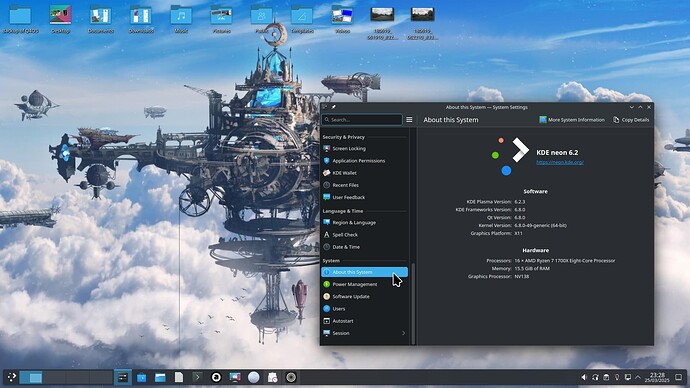
Task: Click the blank document taskbar icon
Action: point(179,377)
